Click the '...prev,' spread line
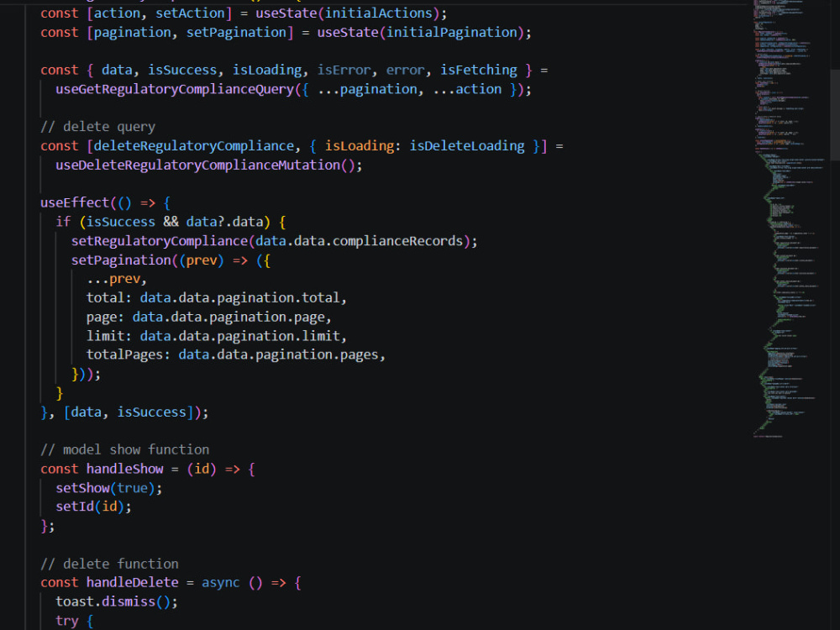This screenshot has width=840, height=630. tap(116, 279)
